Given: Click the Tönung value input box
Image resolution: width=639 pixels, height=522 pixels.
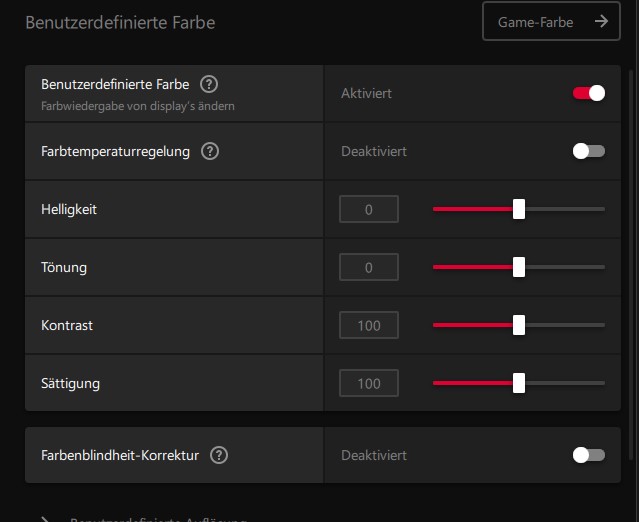Looking at the screenshot, I should [x=369, y=267].
